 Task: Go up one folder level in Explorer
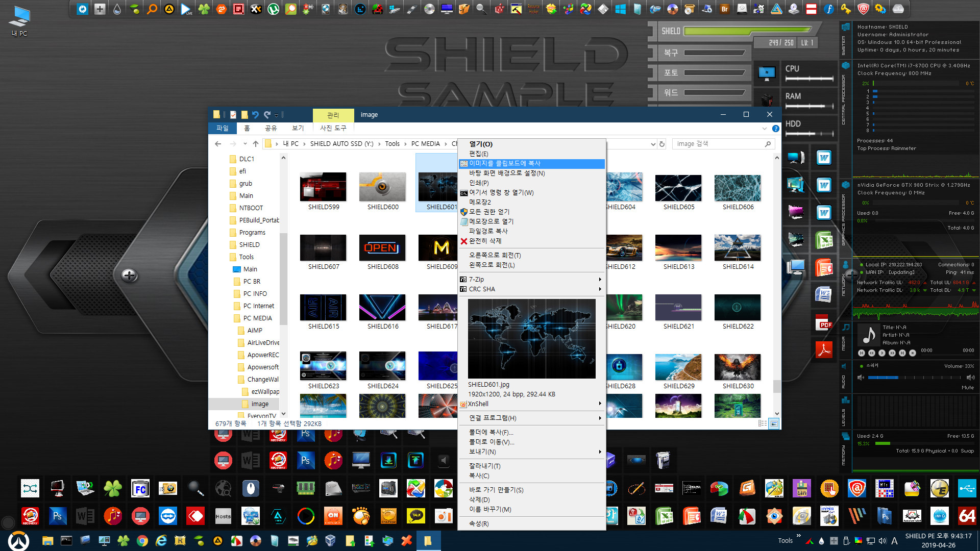click(x=255, y=144)
